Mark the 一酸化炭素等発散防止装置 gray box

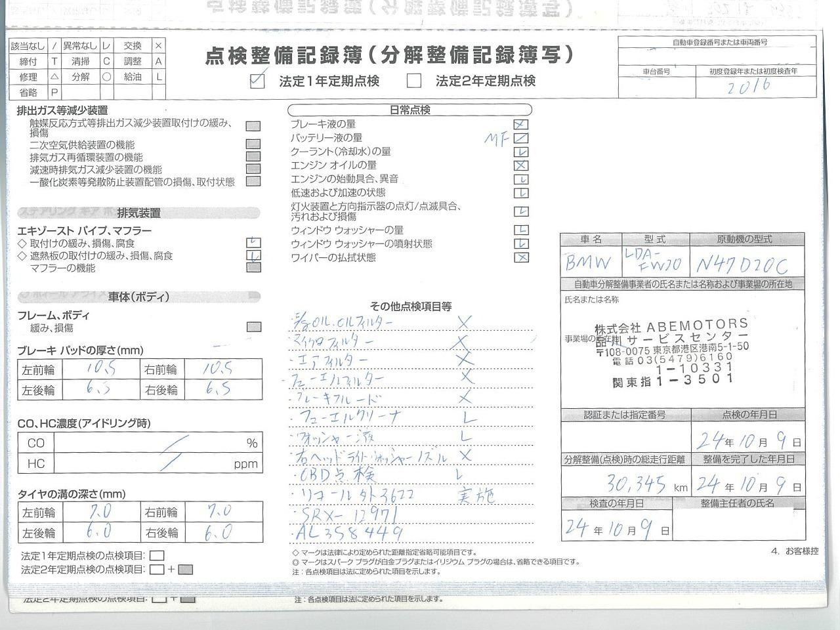(x=253, y=182)
